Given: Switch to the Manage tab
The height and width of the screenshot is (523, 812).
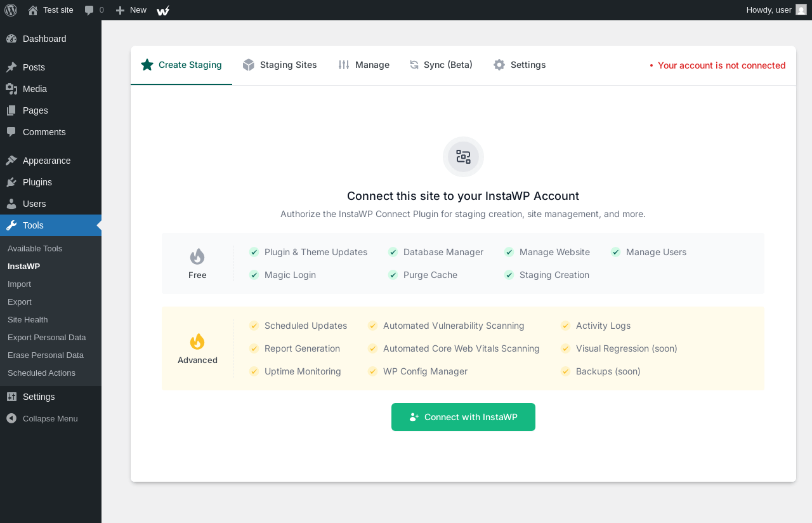Looking at the screenshot, I should pos(363,65).
